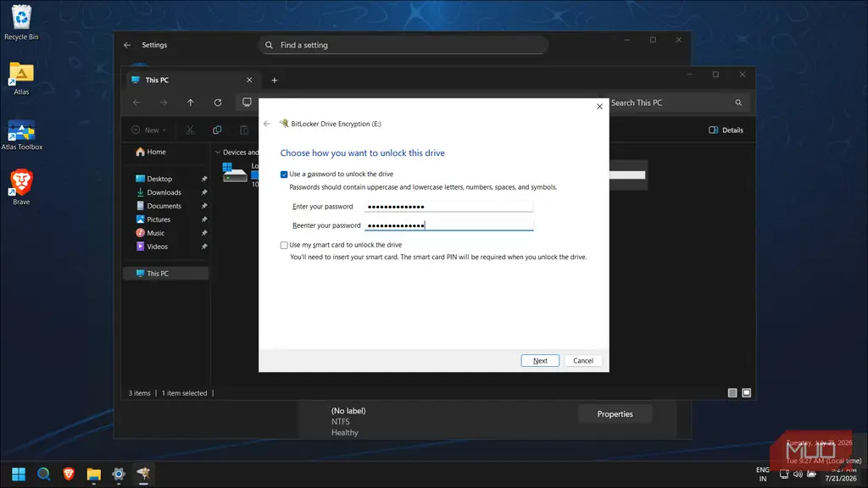Screen dimensions: 868x488
Task: Switch Explorer to large icons view
Action: click(746, 393)
